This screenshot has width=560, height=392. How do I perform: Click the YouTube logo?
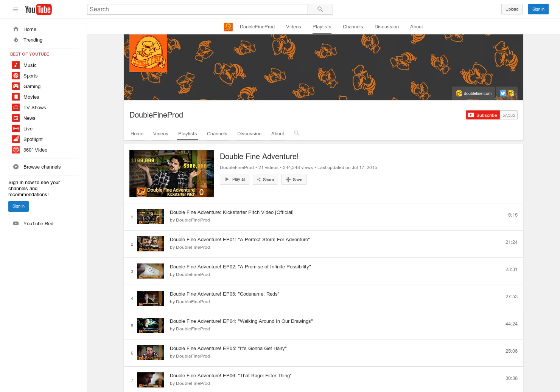pos(38,9)
